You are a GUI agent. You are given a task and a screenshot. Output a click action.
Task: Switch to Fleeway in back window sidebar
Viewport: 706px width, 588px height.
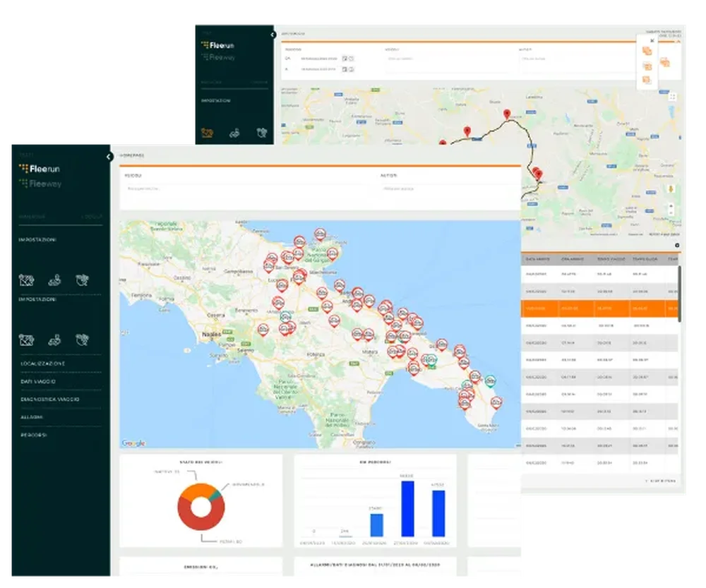(218, 57)
